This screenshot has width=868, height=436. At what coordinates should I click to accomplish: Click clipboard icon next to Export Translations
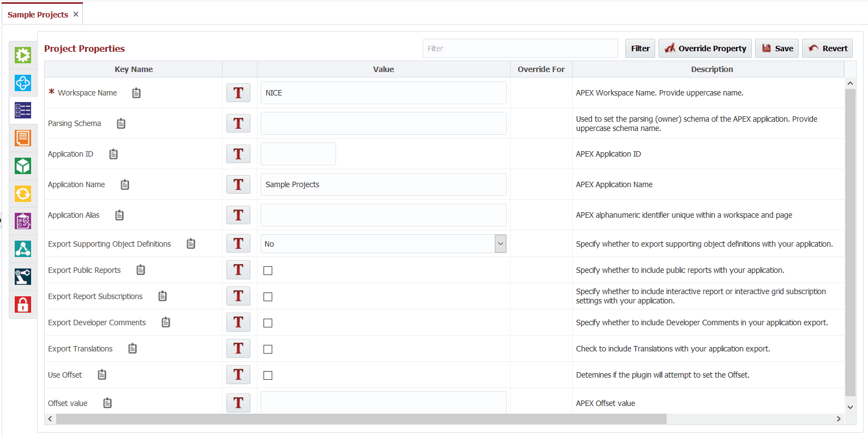(133, 348)
